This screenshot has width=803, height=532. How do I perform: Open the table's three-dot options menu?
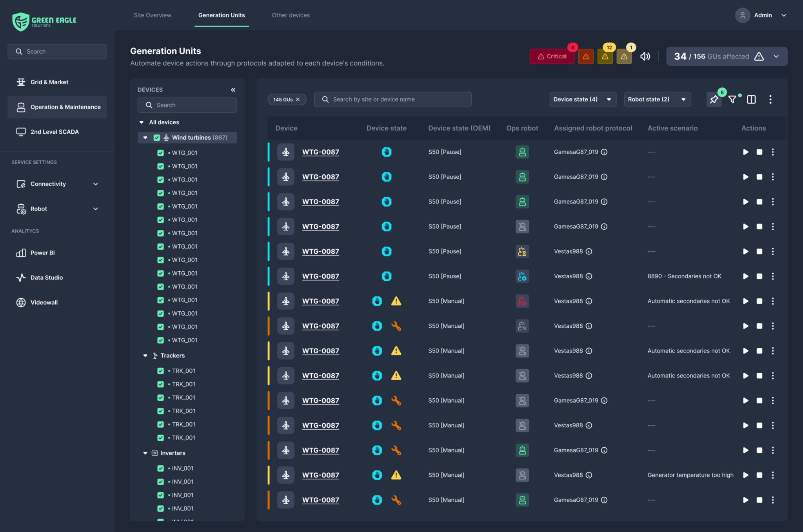coord(770,100)
